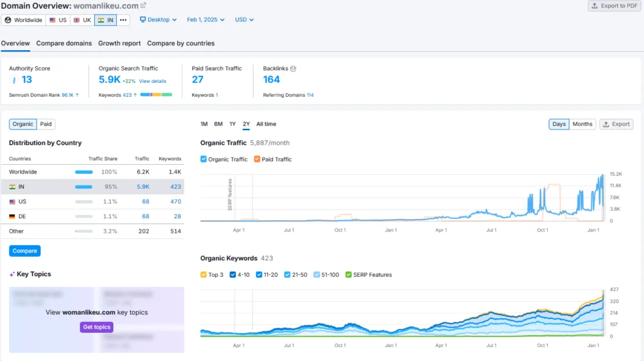Select the Overview tab
Image resolution: width=644 pixels, height=361 pixels.
[x=15, y=43]
